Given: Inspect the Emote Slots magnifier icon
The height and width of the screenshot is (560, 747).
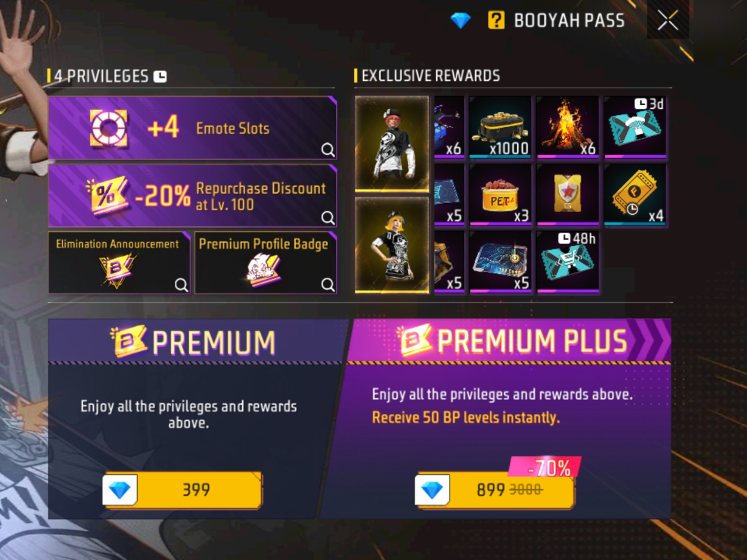Looking at the screenshot, I should coord(327,150).
